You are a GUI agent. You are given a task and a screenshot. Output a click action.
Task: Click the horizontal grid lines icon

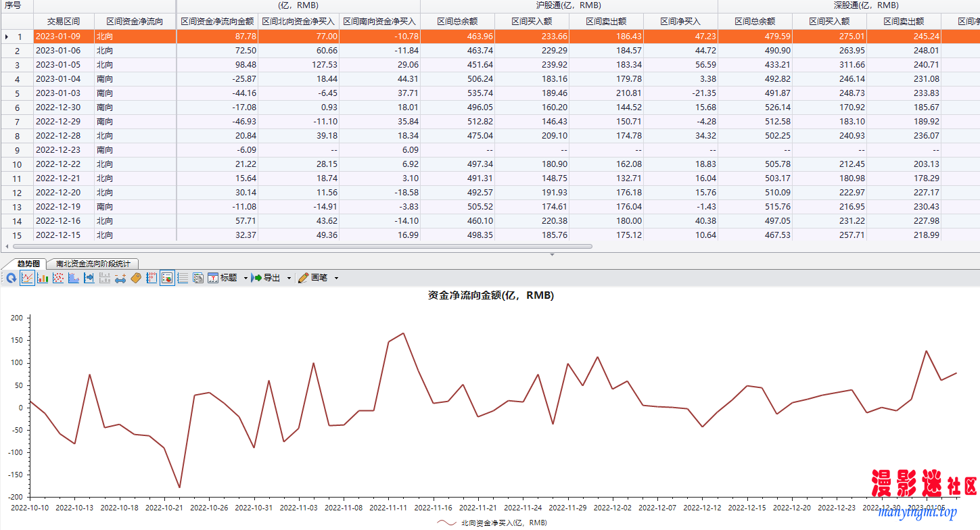(183, 278)
